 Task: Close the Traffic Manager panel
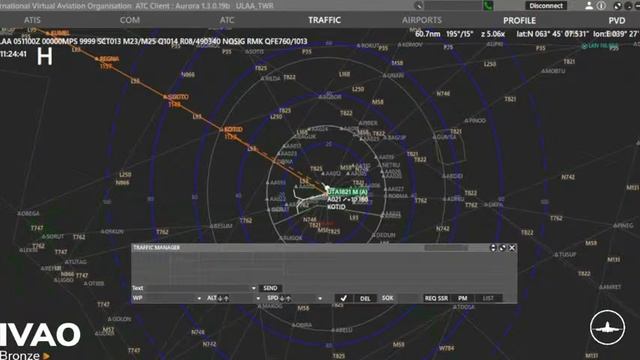[512, 248]
